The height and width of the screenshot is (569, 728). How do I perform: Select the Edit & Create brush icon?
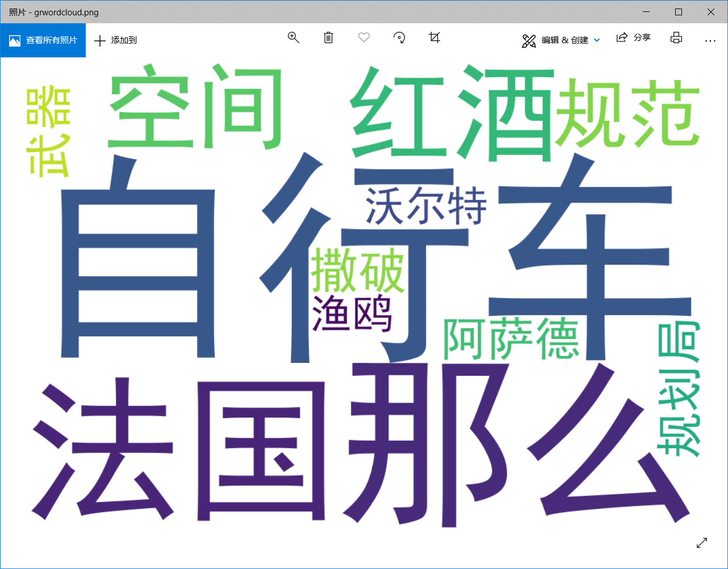click(529, 40)
